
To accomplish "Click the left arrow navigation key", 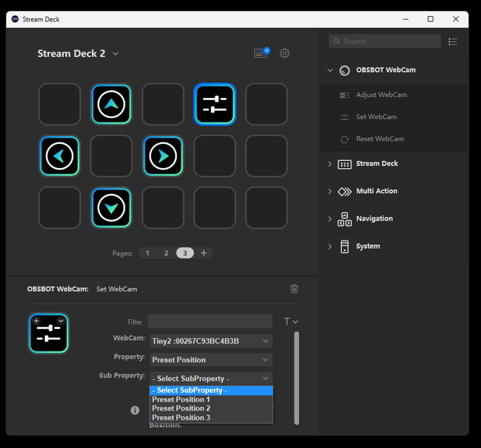I will tap(59, 156).
